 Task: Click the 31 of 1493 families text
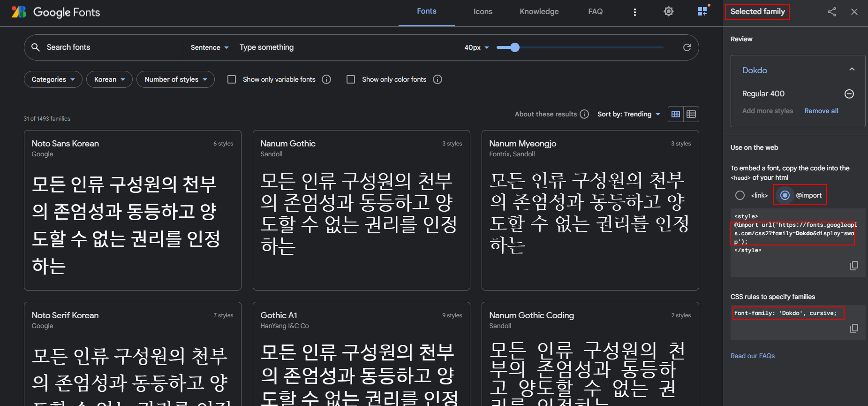47,119
